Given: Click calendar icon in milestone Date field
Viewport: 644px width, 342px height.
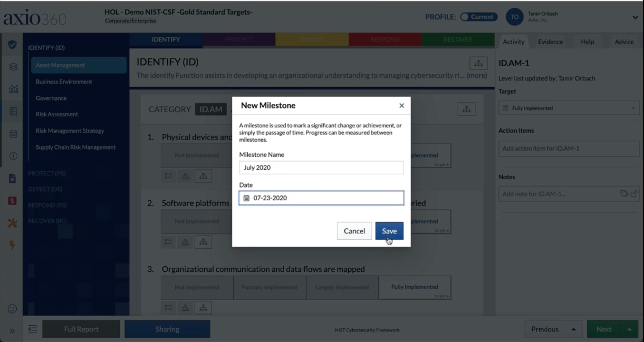Looking at the screenshot, I should tap(246, 198).
